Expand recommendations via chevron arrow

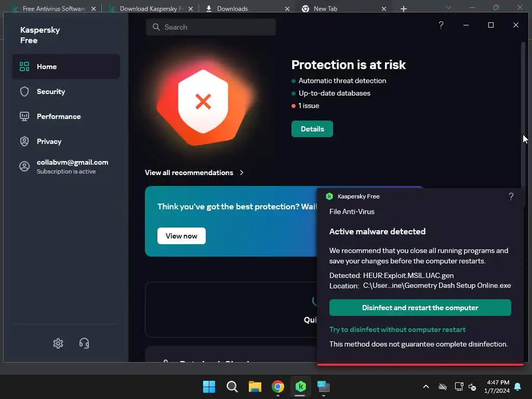242,172
